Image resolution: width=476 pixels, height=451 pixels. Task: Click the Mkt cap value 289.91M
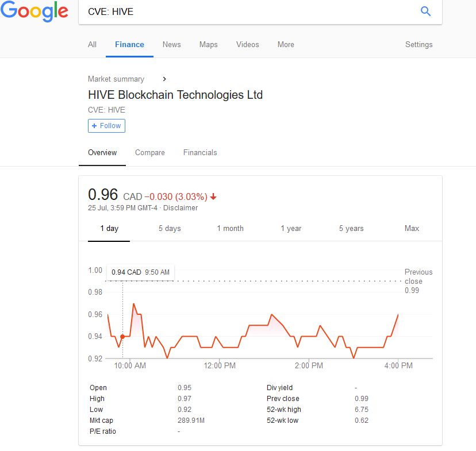pos(191,421)
